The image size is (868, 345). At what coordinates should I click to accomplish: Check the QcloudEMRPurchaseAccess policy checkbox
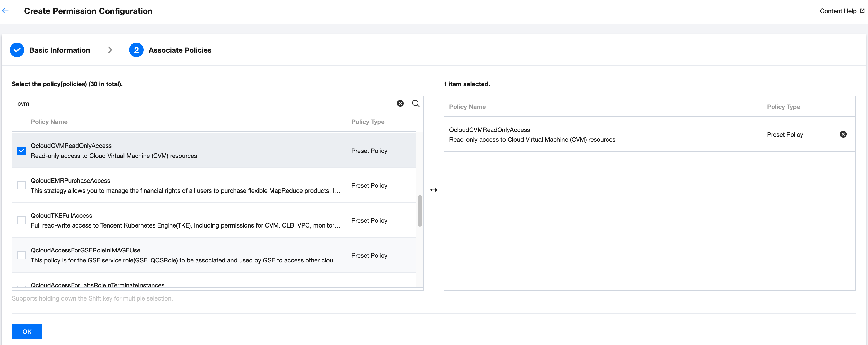point(22,185)
